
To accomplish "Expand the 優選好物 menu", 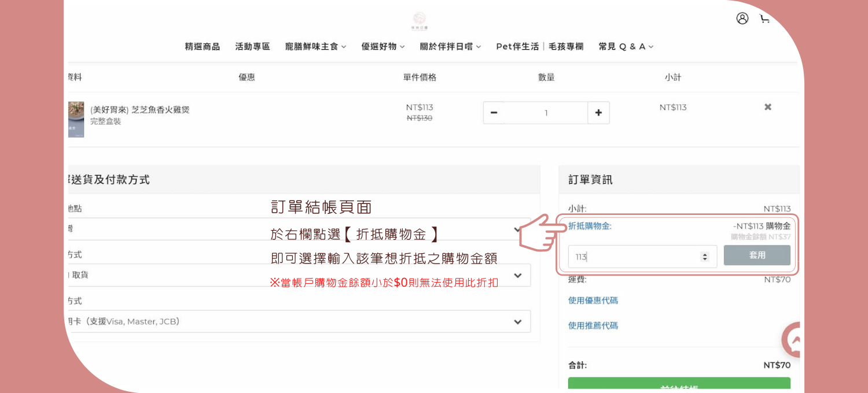I will pos(383,47).
